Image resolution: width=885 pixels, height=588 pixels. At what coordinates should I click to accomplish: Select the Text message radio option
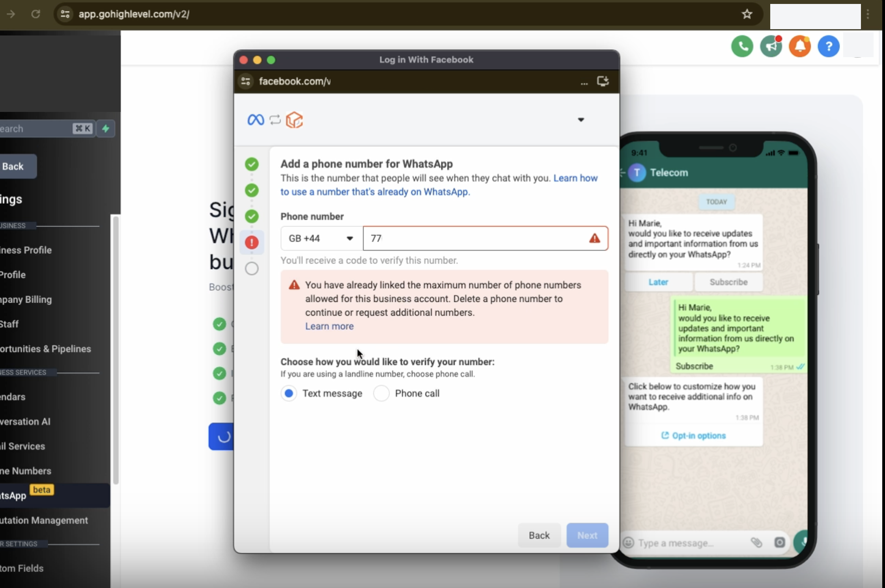289,393
